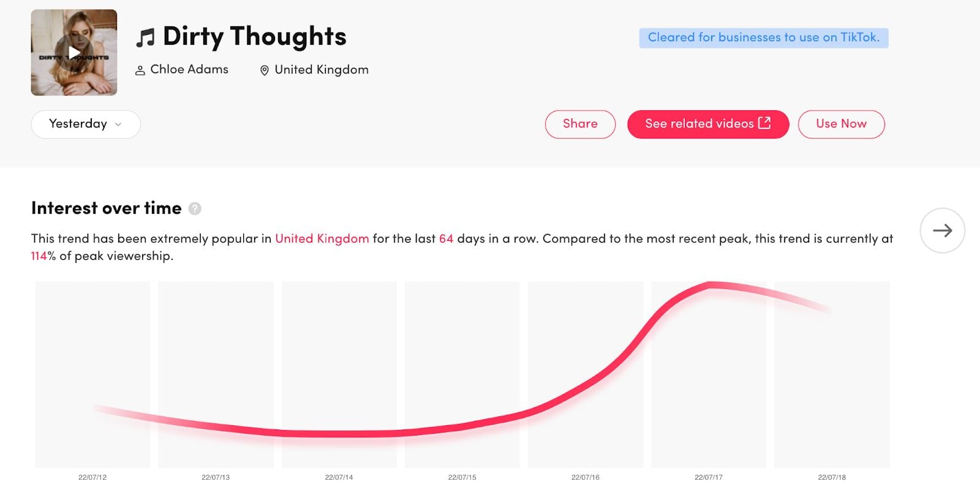This screenshot has height=495, width=980.
Task: Play the Dirty Thoughts song preview
Action: (x=73, y=53)
